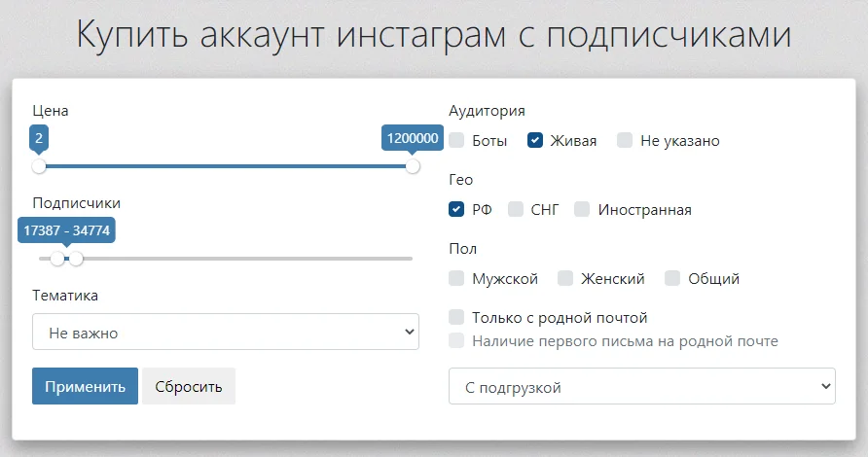Tick the Общий gender checkbox
868x457 pixels.
coord(672,278)
